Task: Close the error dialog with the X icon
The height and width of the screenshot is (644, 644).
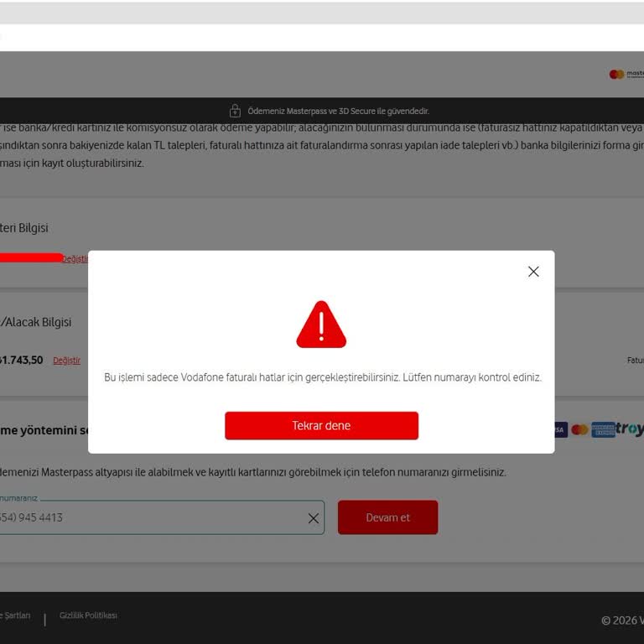Action: pos(533,272)
